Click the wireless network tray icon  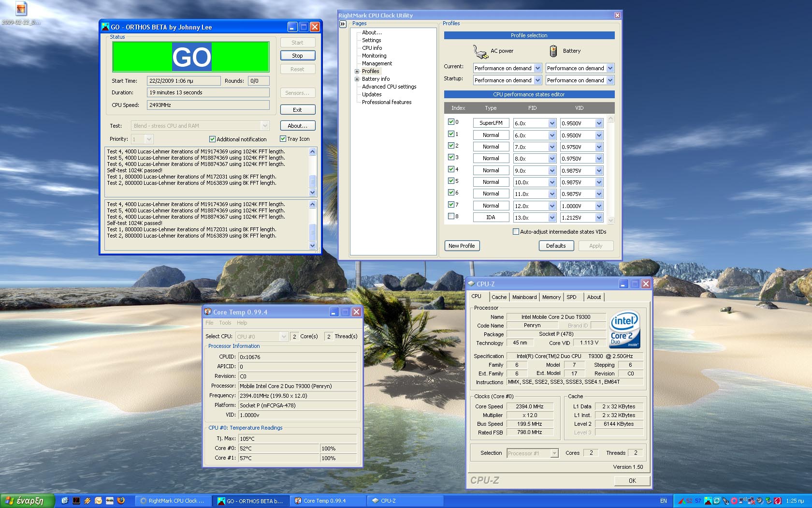coord(743,501)
